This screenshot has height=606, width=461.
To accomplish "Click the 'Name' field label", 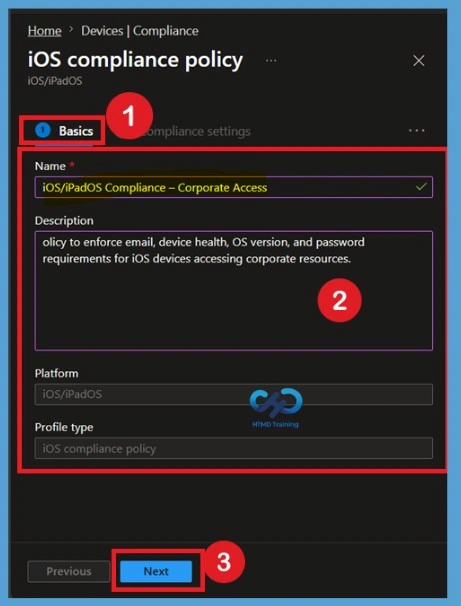I will [x=50, y=166].
